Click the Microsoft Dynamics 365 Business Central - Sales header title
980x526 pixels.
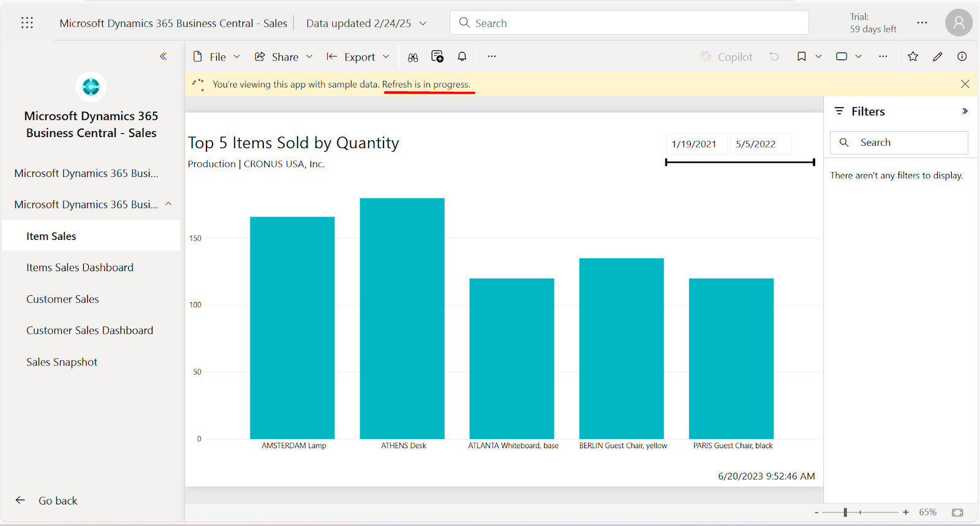pyautogui.click(x=173, y=23)
